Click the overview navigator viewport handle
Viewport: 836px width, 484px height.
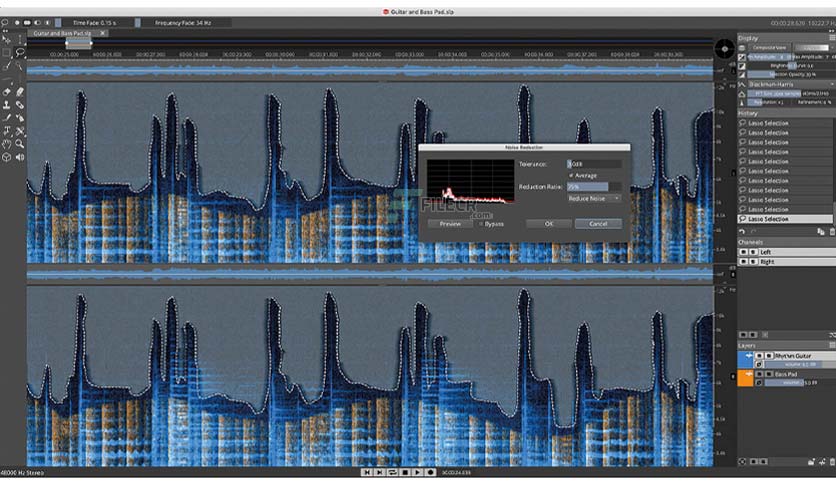78,44
